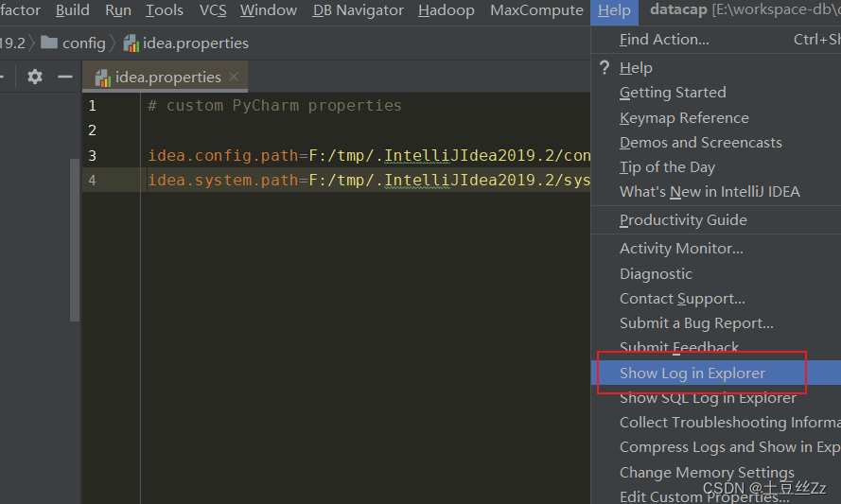Choose Collect Troubleshooting Information
Screen dimensions: 841x504
tap(716, 422)
